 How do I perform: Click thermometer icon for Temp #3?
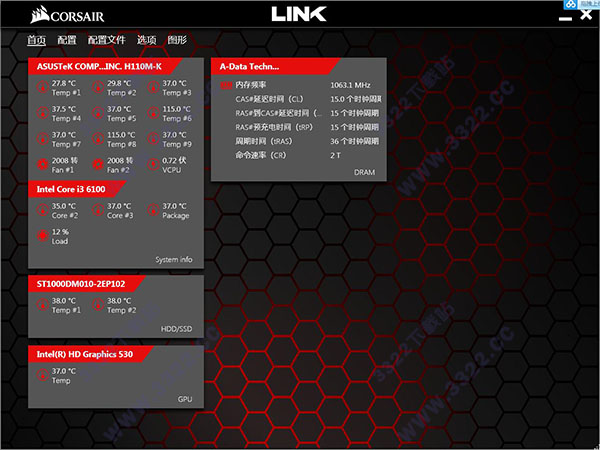(153, 88)
